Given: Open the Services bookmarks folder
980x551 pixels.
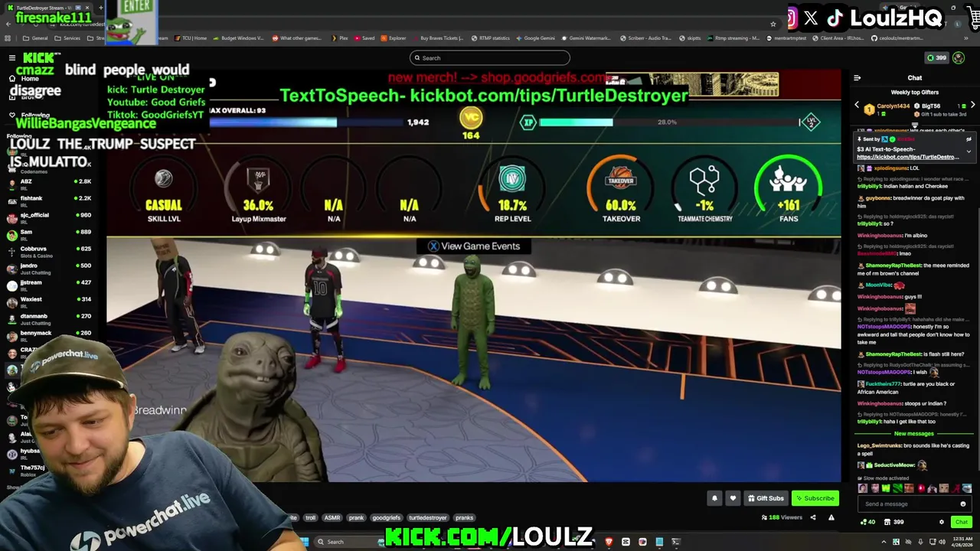Looking at the screenshot, I should pyautogui.click(x=67, y=38).
